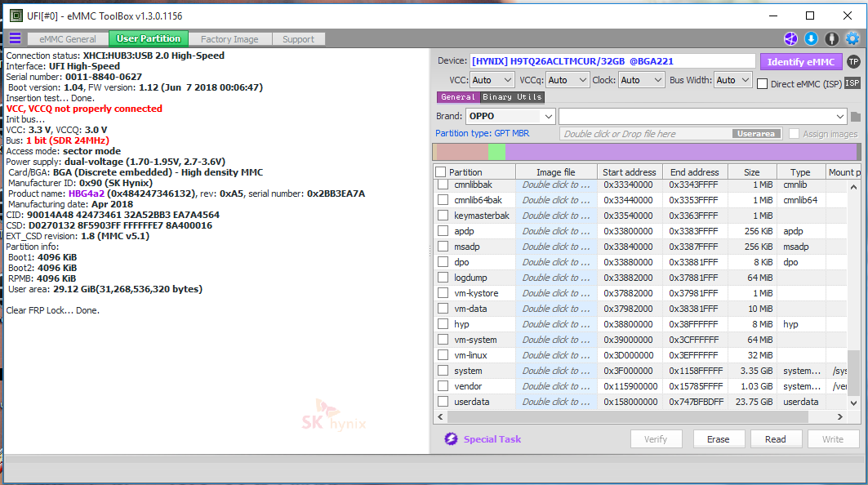Viewport: 868px width, 485px height.
Task: Click horizontal scrollbar right arrow
Action: 839,417
